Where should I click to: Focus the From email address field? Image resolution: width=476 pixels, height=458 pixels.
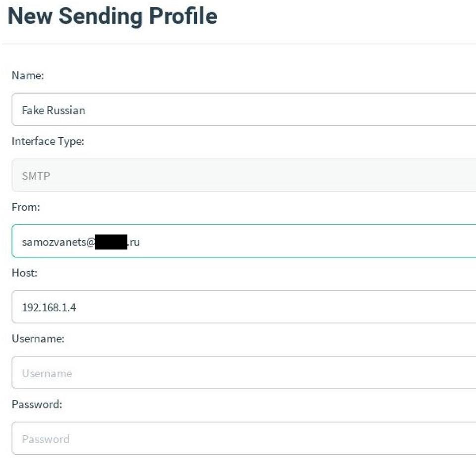pos(297,241)
